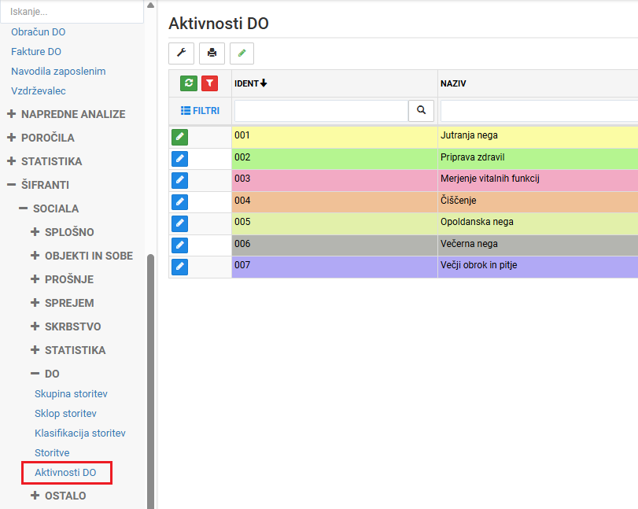Open Fakture DO link

[36, 52]
